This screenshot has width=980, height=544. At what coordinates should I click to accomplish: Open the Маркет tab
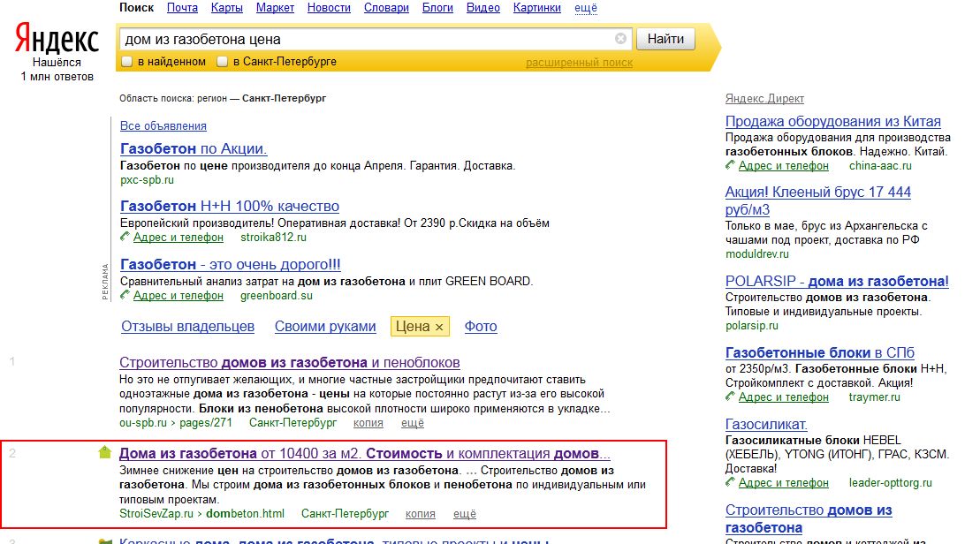(x=275, y=7)
